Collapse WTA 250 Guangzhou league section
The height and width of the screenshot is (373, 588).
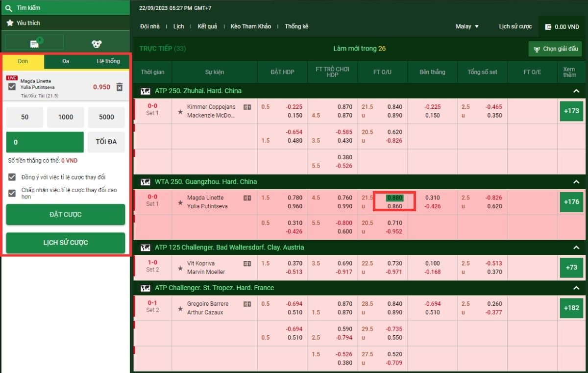coord(576,182)
